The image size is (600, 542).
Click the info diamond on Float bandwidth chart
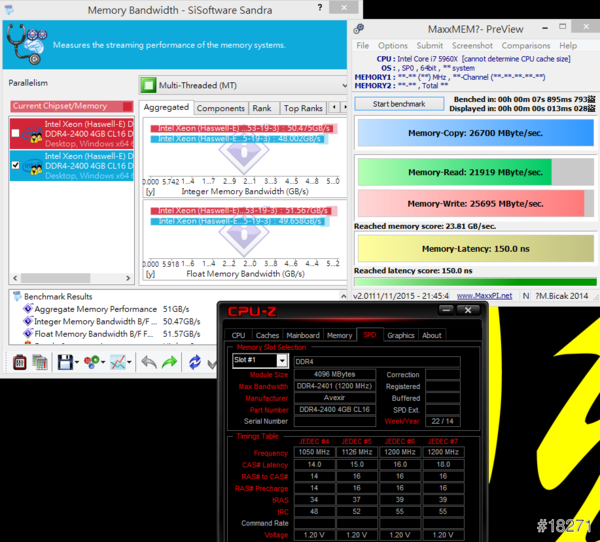(244, 234)
